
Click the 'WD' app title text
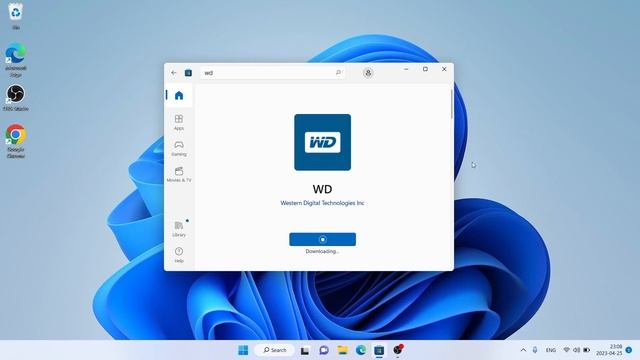tap(322, 189)
